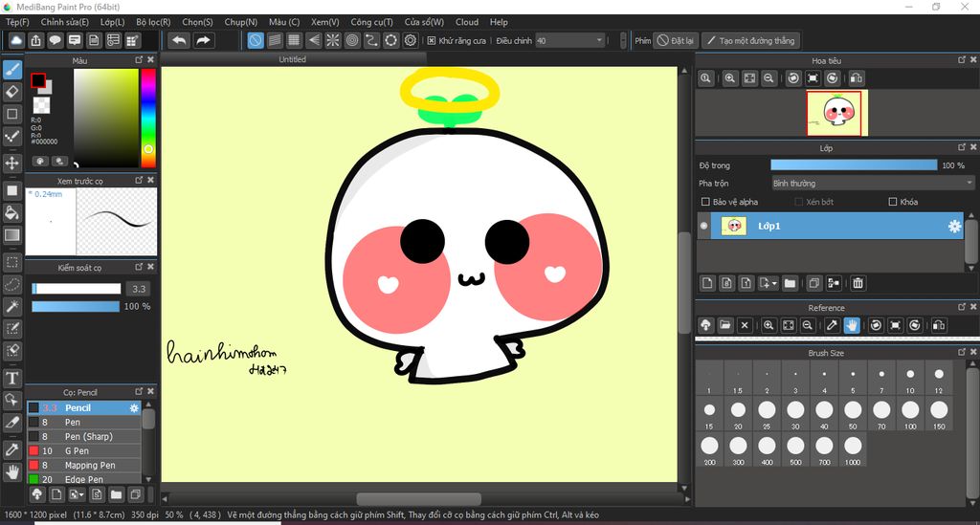Select the Magic Wand tool

pos(12,307)
